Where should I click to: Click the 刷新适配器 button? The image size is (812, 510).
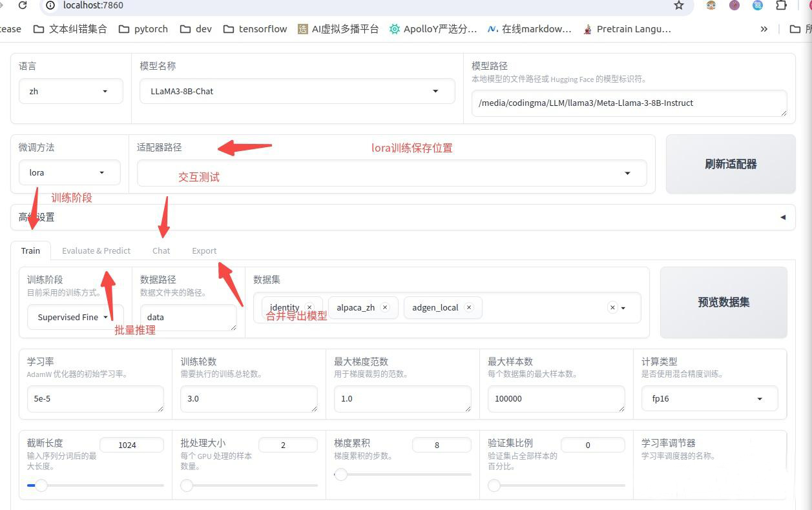(730, 164)
